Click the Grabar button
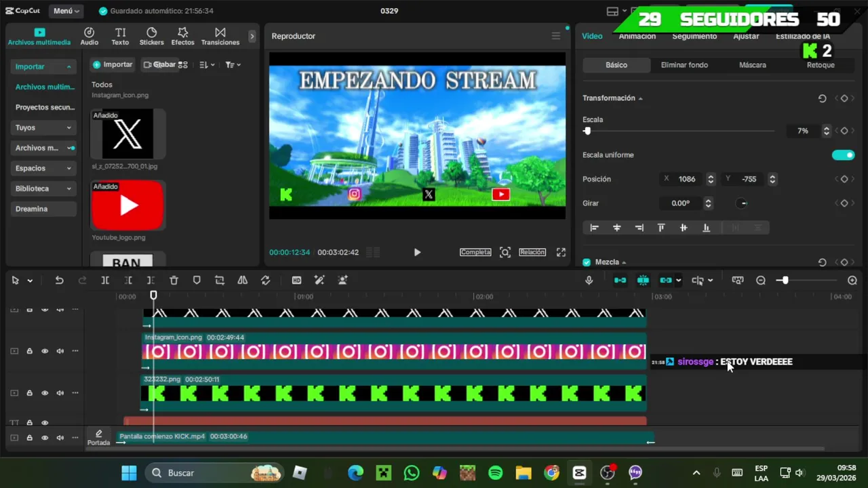 159,64
